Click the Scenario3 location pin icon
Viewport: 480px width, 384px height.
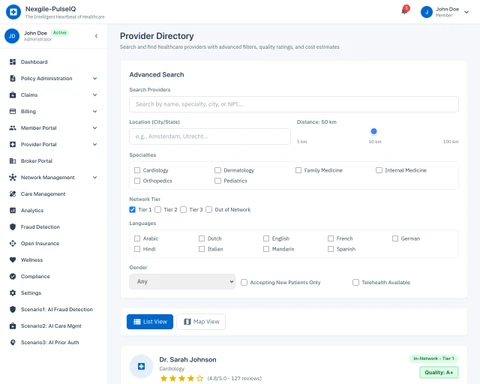[x=13, y=342]
